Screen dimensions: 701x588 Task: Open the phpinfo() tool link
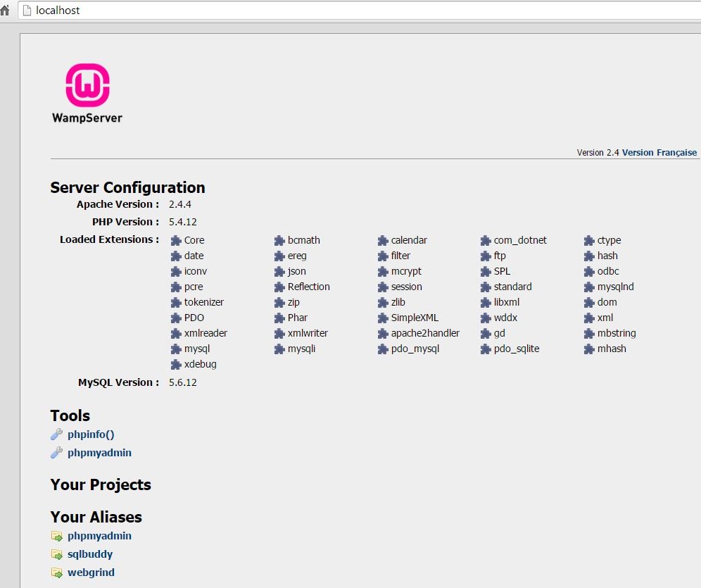tap(91, 434)
